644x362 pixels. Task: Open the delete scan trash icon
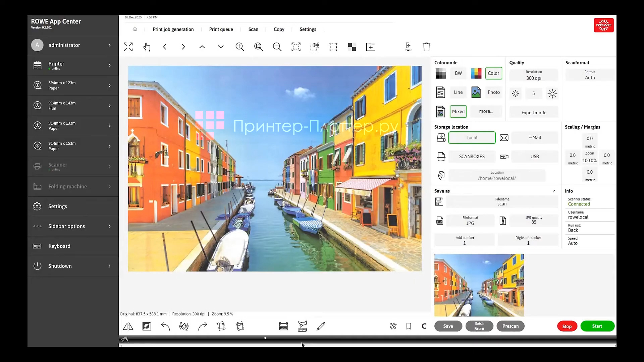tap(426, 47)
